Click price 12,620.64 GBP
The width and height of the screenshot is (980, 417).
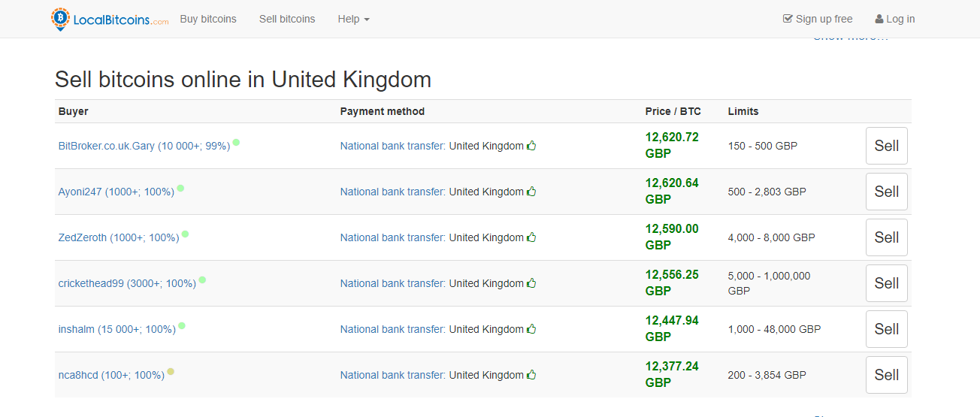coord(672,191)
